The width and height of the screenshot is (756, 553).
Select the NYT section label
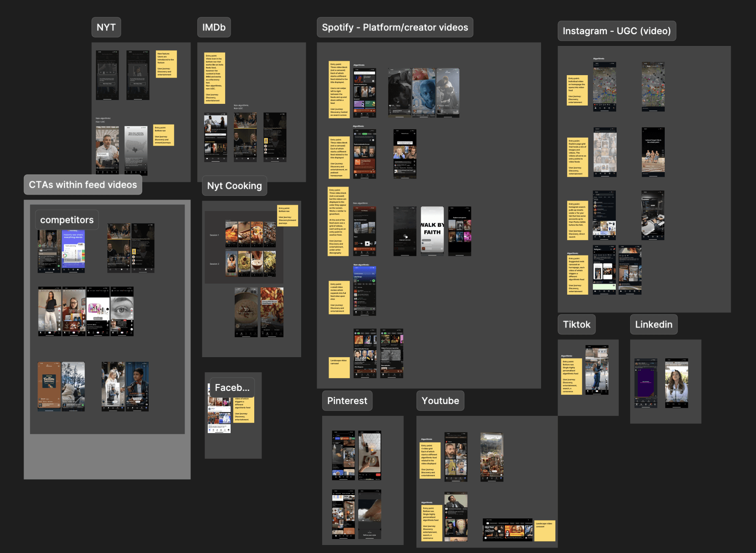pyautogui.click(x=106, y=27)
